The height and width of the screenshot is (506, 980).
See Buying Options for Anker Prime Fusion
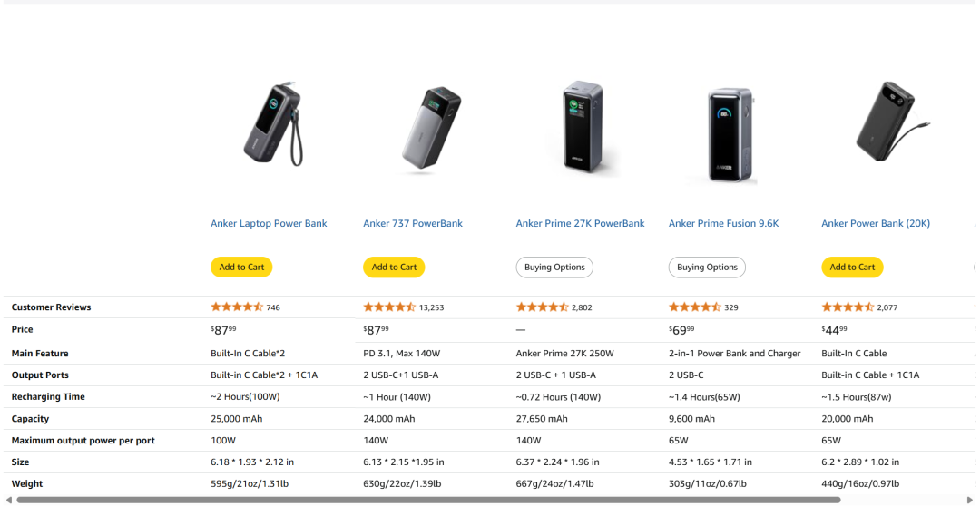(707, 268)
